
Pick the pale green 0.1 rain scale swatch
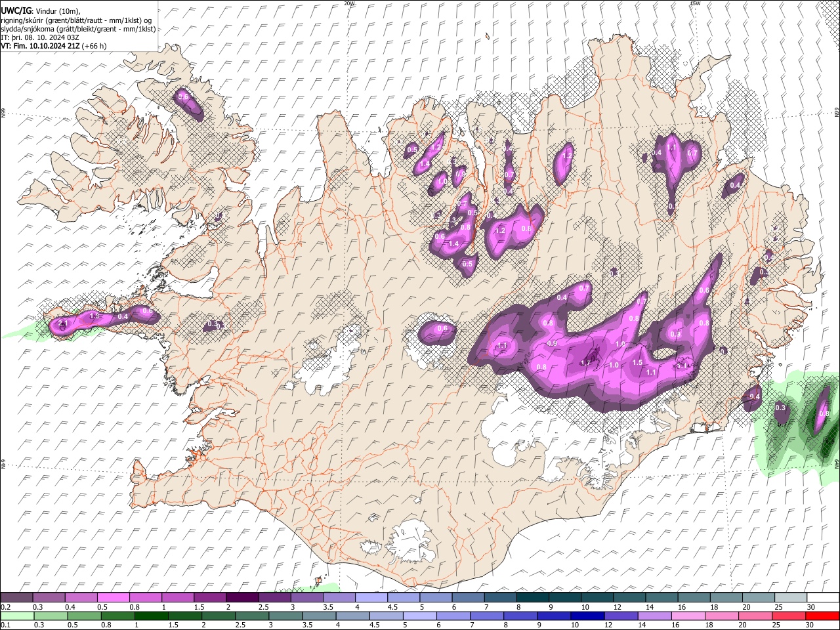pos(17,616)
